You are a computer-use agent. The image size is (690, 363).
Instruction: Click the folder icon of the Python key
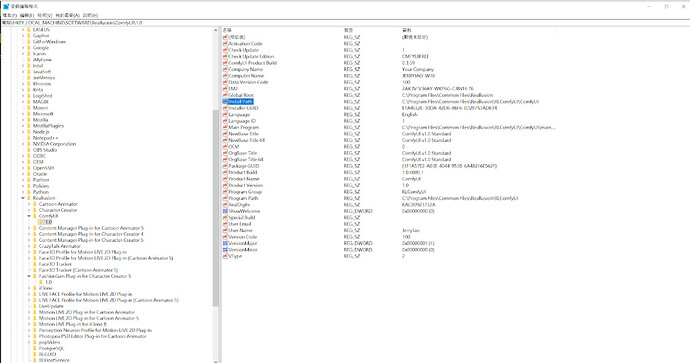tap(29, 192)
